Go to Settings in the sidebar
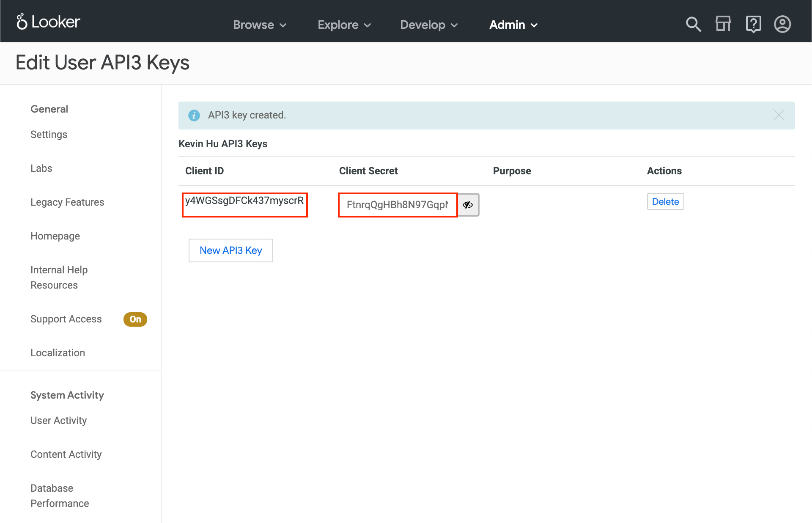Image resolution: width=812 pixels, height=523 pixels. [49, 135]
